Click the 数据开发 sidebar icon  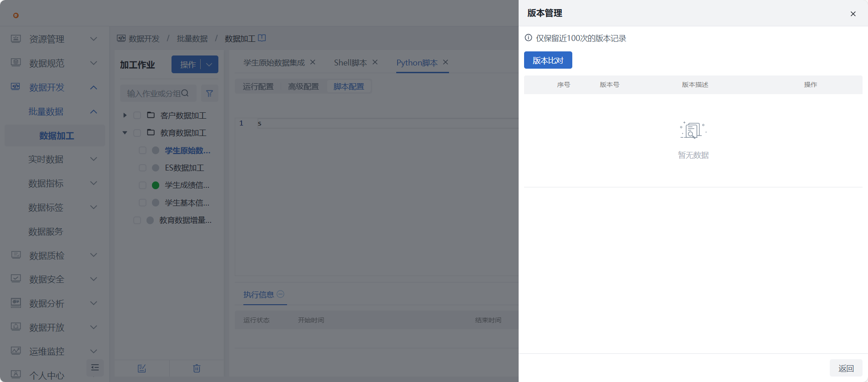(x=16, y=87)
